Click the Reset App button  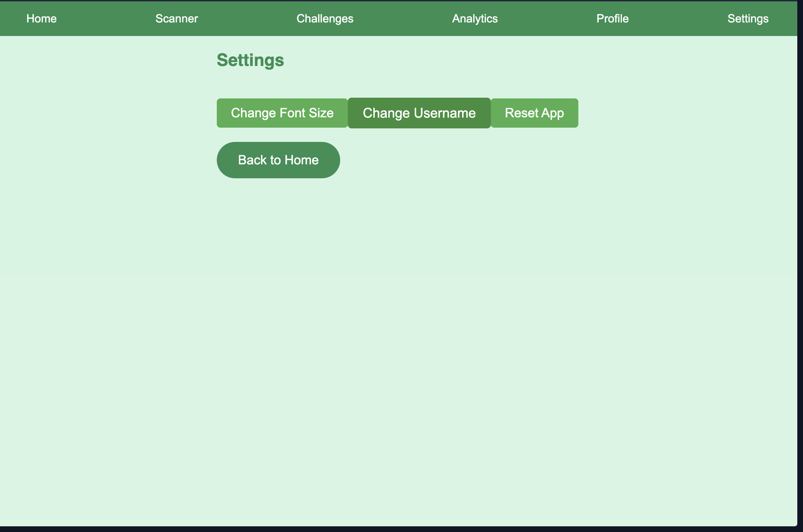(534, 113)
